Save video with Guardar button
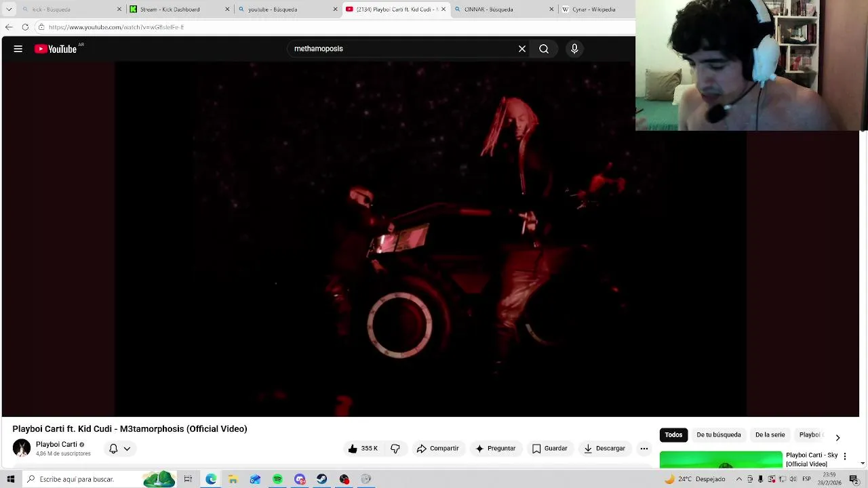The height and width of the screenshot is (488, 868). point(549,449)
